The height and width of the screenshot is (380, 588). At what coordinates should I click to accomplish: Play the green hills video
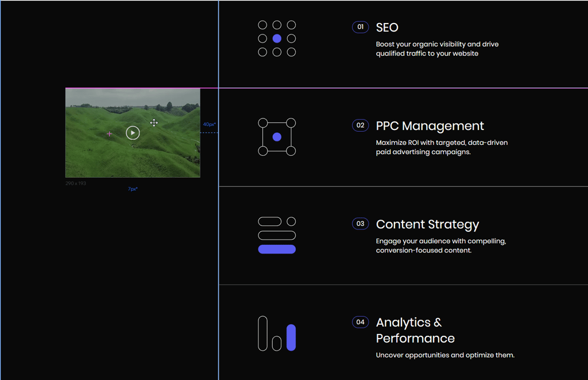133,133
